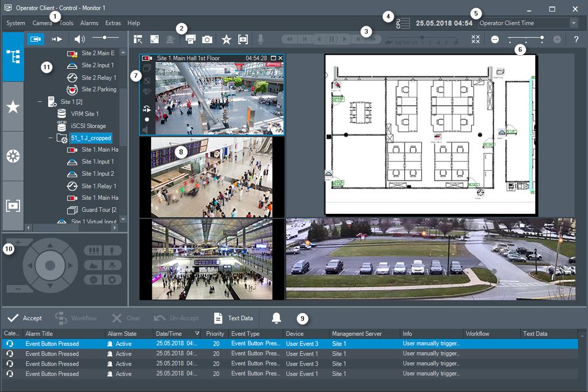Sort alarms by Alarm Title column header
Viewport: 588px width, 392px height.
pos(64,333)
